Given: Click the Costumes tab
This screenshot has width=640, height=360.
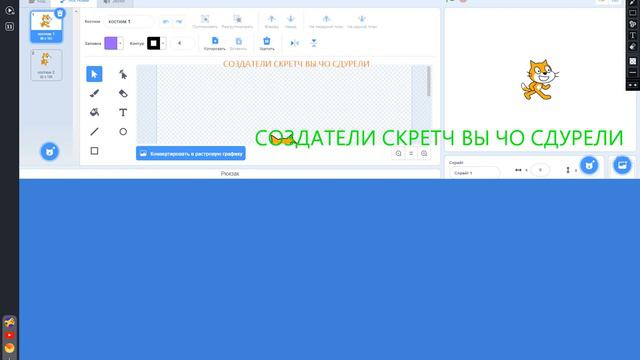Looking at the screenshot, I should coord(74,2).
